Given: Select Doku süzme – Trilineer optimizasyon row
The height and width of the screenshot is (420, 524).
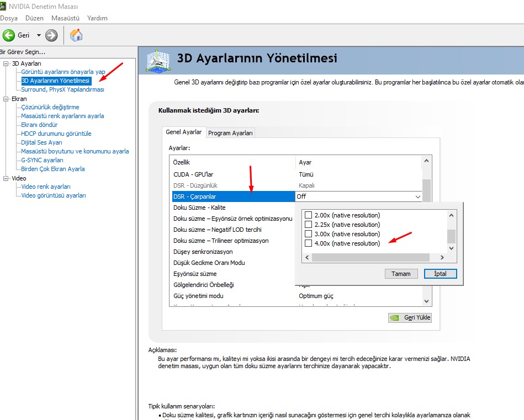Looking at the screenshot, I should 232,241.
